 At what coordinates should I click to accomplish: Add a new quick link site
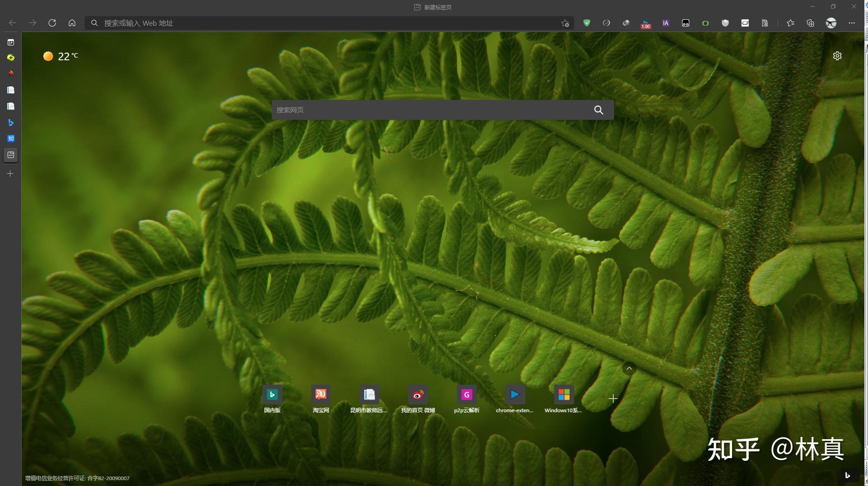point(613,399)
